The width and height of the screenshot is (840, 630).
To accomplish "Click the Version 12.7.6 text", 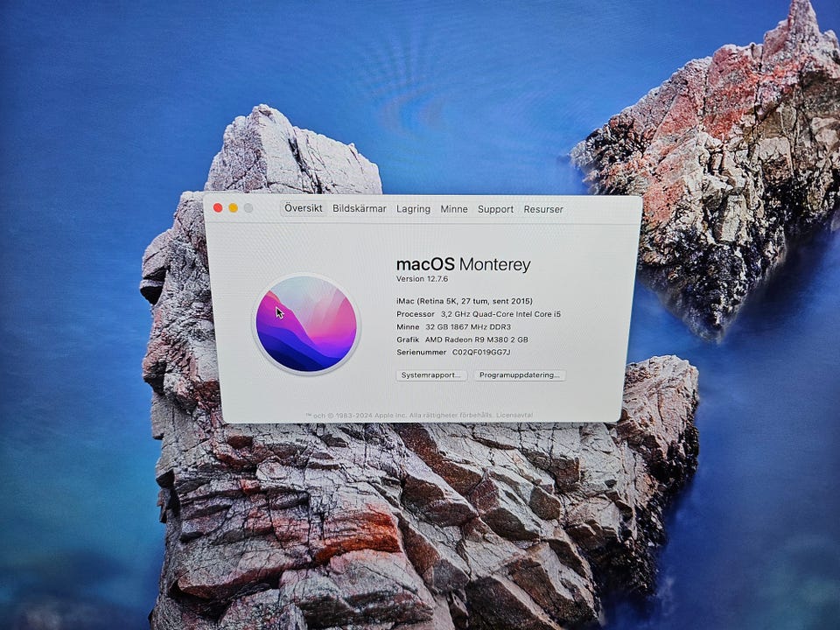I will point(422,279).
